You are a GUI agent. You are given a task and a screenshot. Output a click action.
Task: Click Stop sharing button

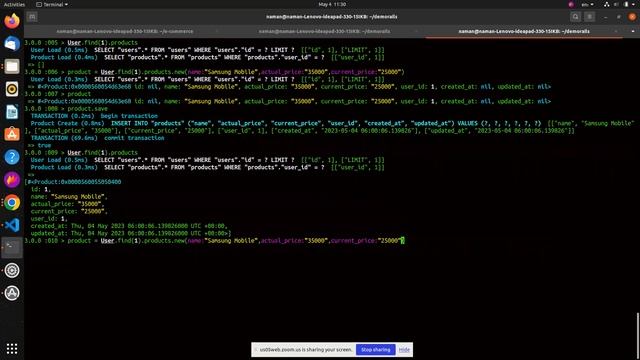(x=376, y=349)
